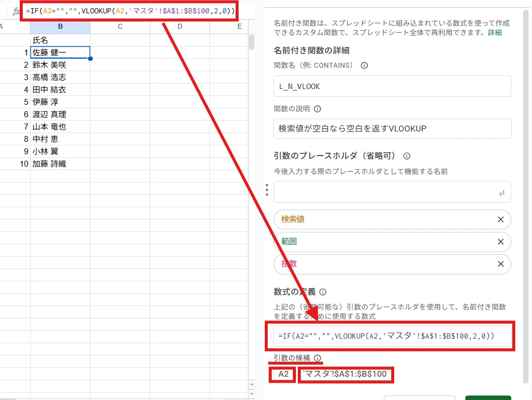This screenshot has height=400, width=532.
Task: Click the sidebar vertical scrollbar
Action: coord(526,196)
